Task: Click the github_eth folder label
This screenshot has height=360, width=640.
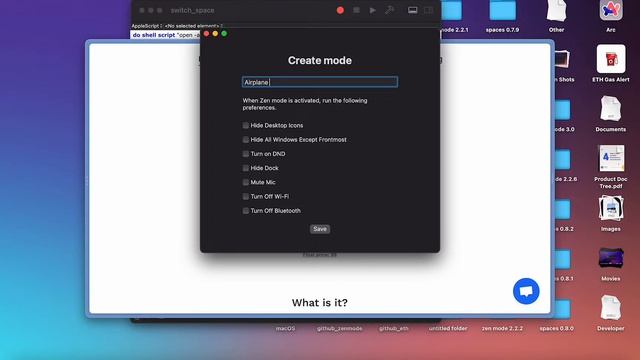Action: click(393, 328)
